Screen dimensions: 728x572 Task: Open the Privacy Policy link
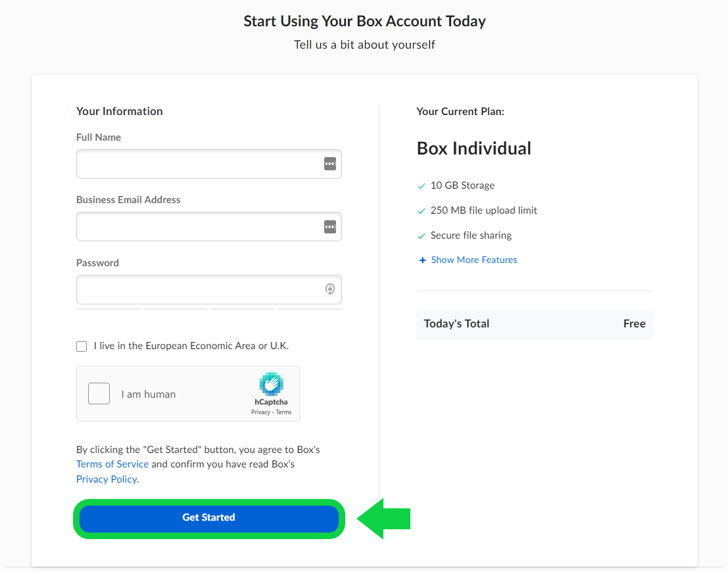[x=107, y=479]
